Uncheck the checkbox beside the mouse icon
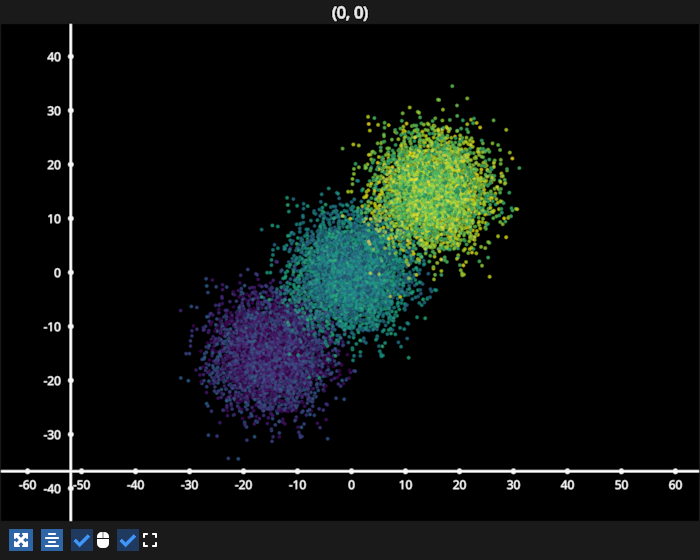Screen dimensions: 700x560 82,540
